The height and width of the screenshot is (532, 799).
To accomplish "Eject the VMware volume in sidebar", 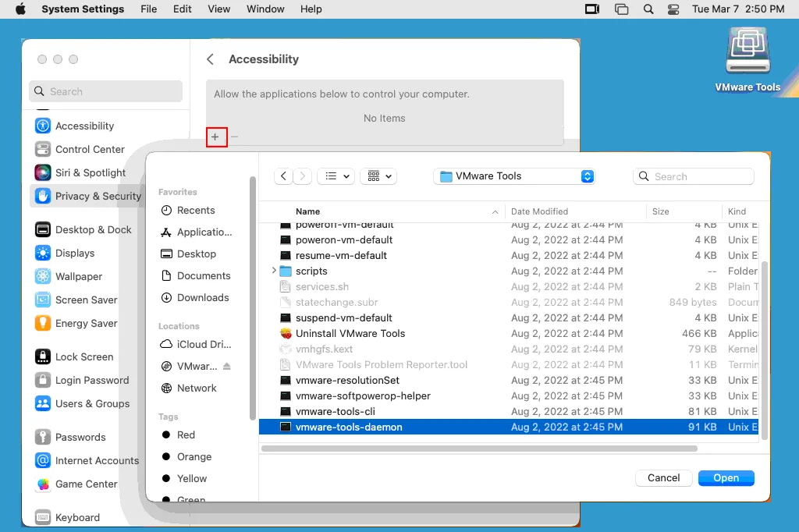I will point(227,366).
